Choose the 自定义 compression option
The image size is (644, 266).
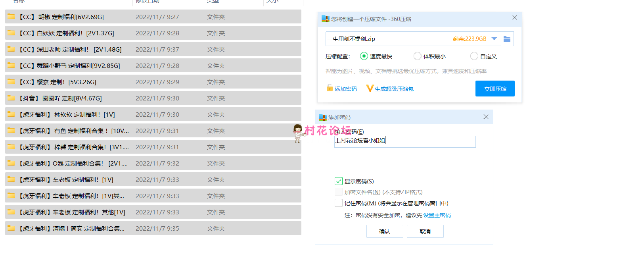[x=474, y=56]
